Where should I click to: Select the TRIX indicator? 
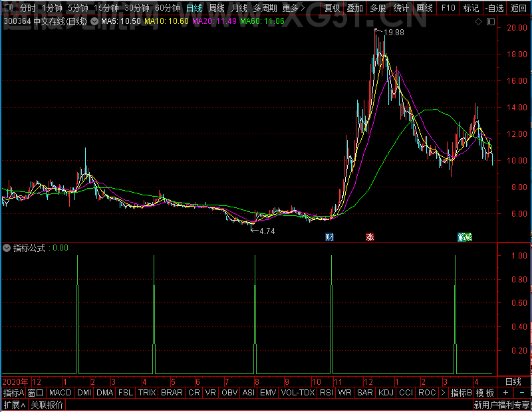point(147,393)
